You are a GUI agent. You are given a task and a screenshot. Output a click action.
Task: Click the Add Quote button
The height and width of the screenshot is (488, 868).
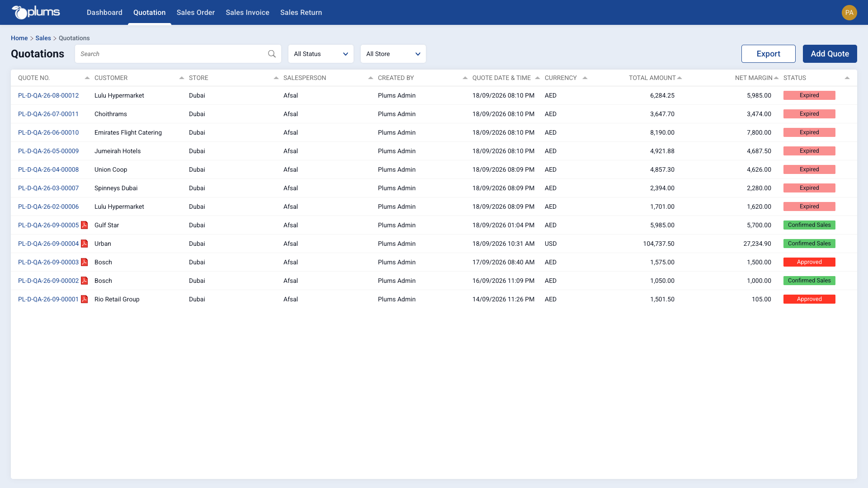[830, 54]
